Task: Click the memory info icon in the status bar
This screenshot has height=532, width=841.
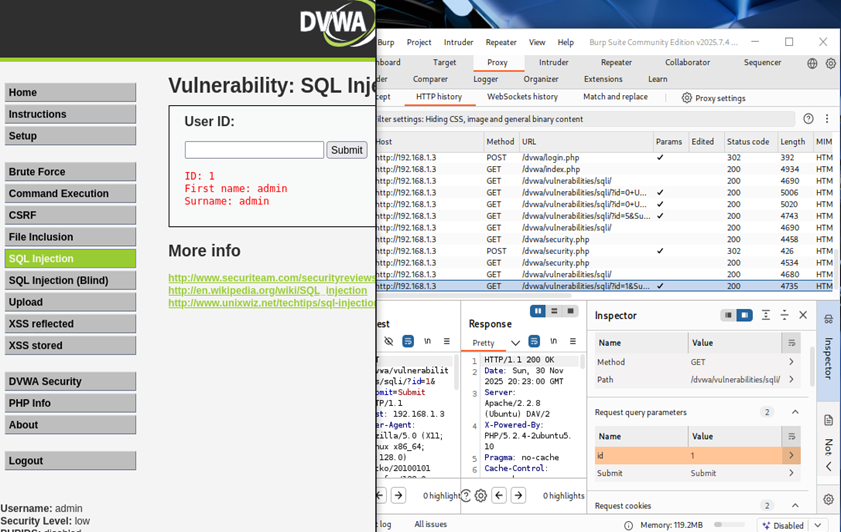Action: pyautogui.click(x=629, y=526)
